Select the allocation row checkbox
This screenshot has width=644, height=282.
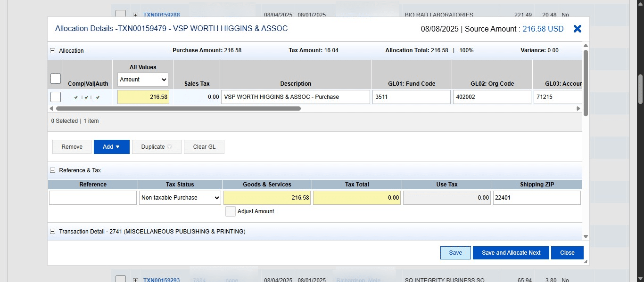55,97
